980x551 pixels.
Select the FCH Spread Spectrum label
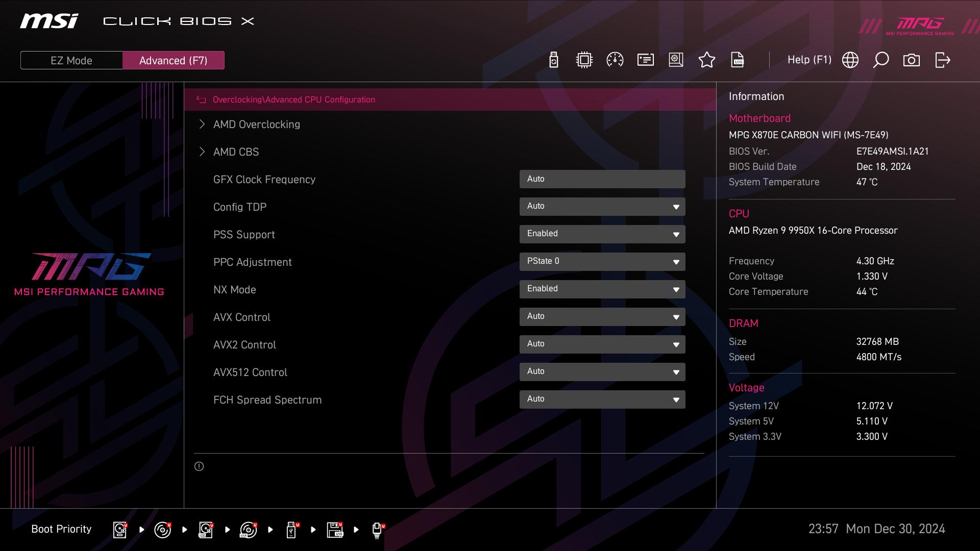[x=267, y=400]
